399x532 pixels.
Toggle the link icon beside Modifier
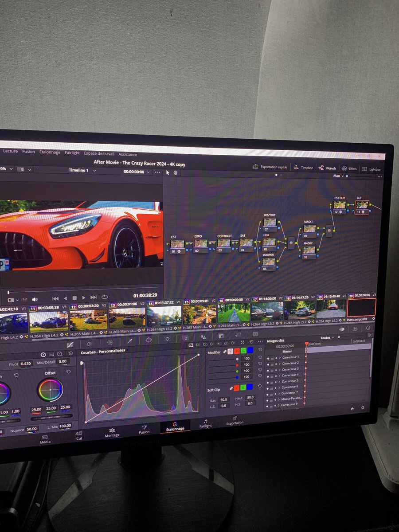coord(225,352)
